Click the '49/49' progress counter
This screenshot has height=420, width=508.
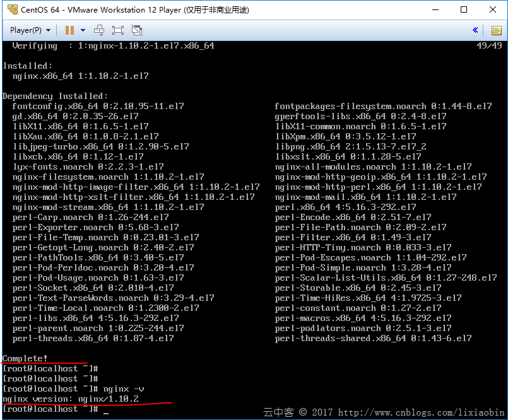[489, 45]
